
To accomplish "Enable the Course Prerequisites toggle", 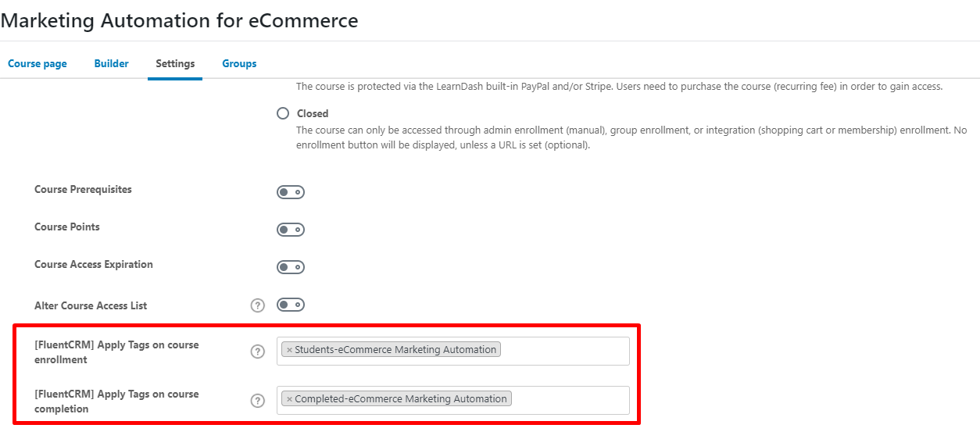I will (x=290, y=192).
